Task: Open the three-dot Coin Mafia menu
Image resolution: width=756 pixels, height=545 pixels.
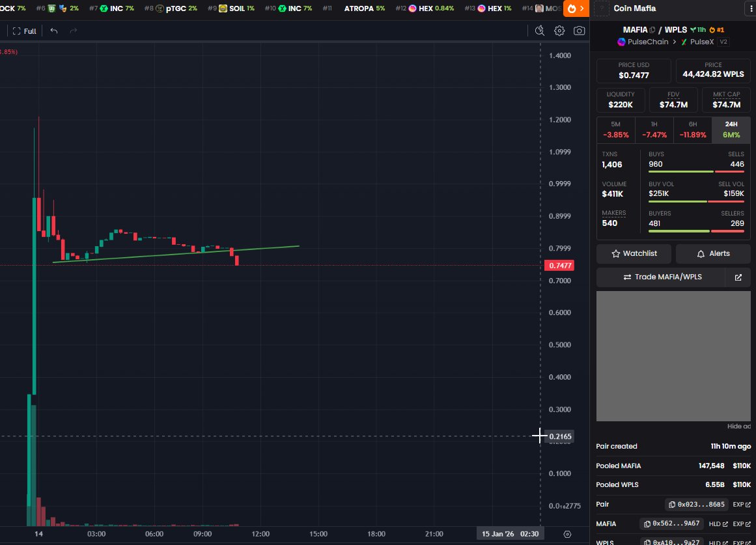Action: point(751,8)
